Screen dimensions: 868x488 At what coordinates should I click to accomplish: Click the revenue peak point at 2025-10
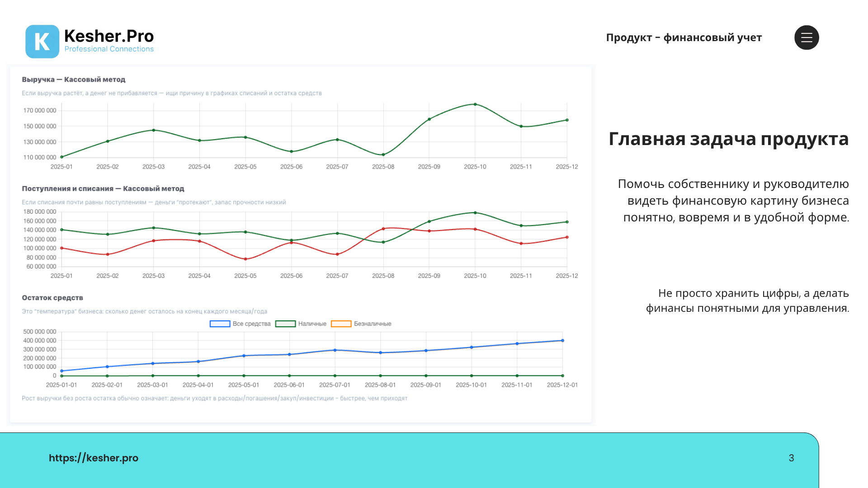[475, 104]
